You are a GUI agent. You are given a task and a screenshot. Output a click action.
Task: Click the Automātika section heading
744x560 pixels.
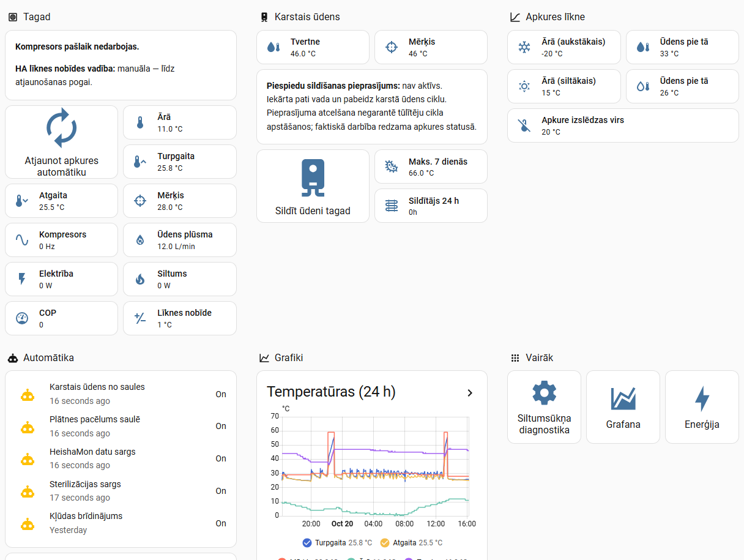coord(48,358)
